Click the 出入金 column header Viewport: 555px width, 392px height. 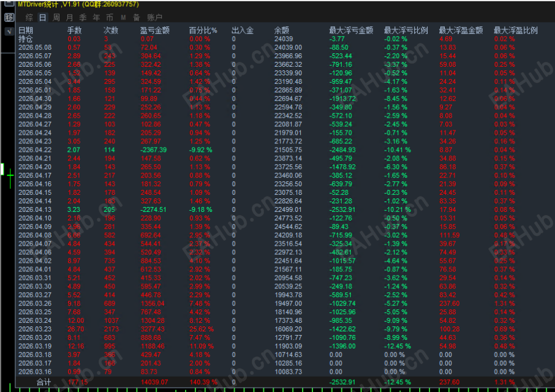coord(243,31)
